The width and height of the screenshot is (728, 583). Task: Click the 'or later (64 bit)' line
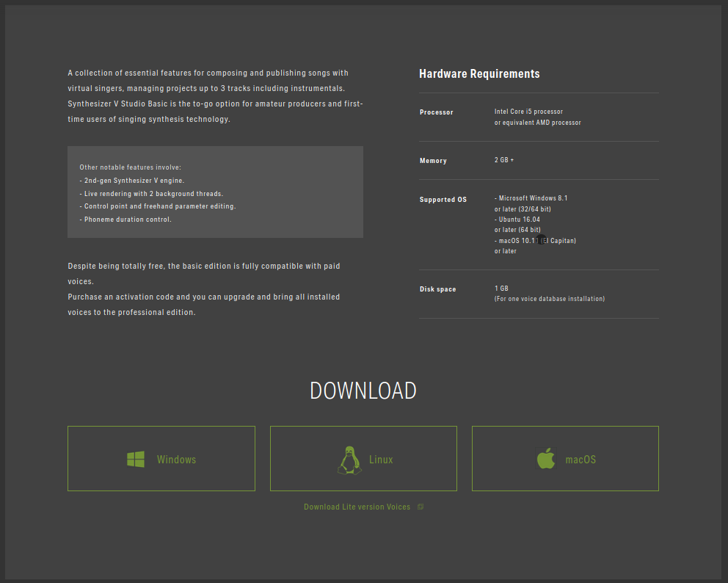pyautogui.click(x=517, y=230)
